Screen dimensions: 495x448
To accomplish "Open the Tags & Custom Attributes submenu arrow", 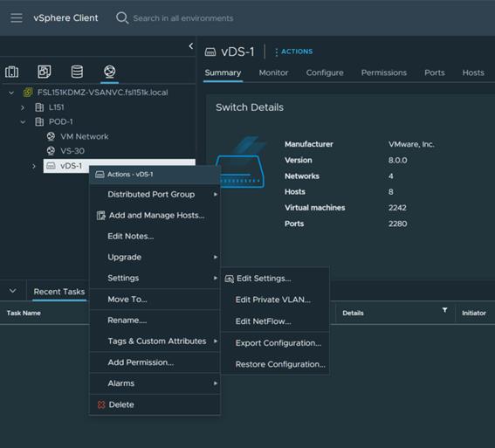I will tap(216, 341).
